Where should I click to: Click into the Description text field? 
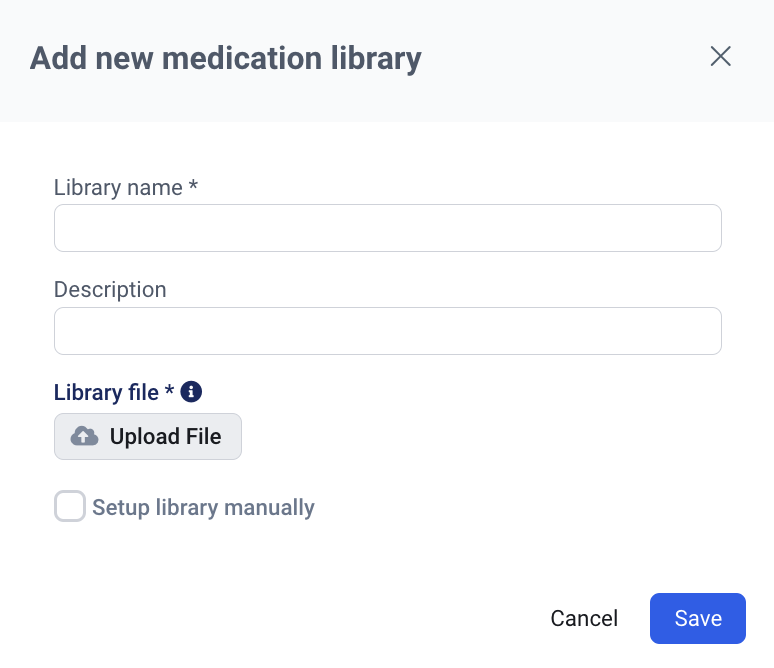[387, 331]
